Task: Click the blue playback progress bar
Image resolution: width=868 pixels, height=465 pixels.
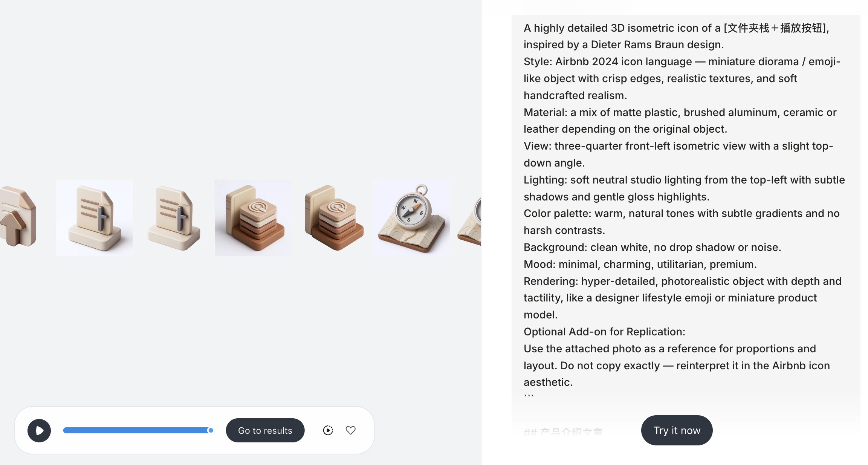Action: [x=136, y=430]
